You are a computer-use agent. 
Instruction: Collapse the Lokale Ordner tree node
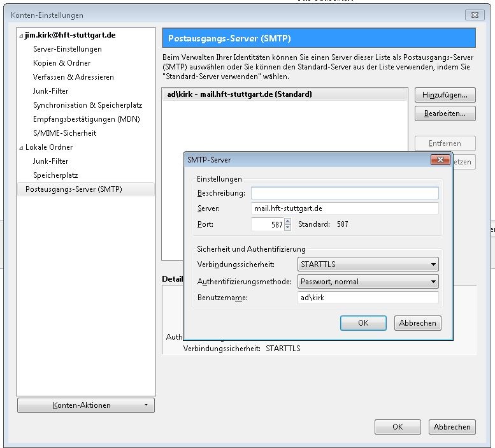(21, 147)
